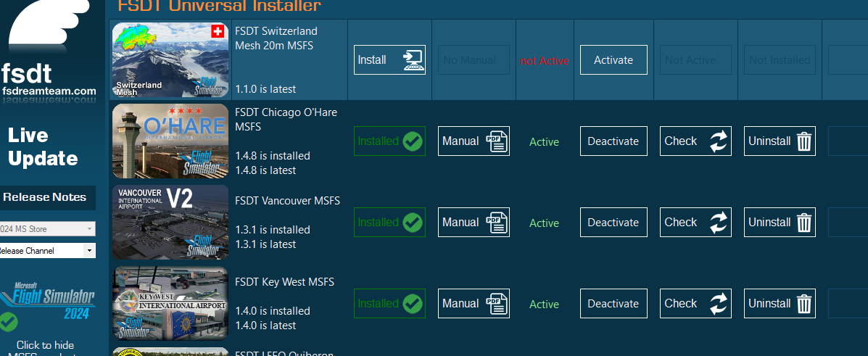Uninstall FSDT Key West MSFS

(x=780, y=304)
